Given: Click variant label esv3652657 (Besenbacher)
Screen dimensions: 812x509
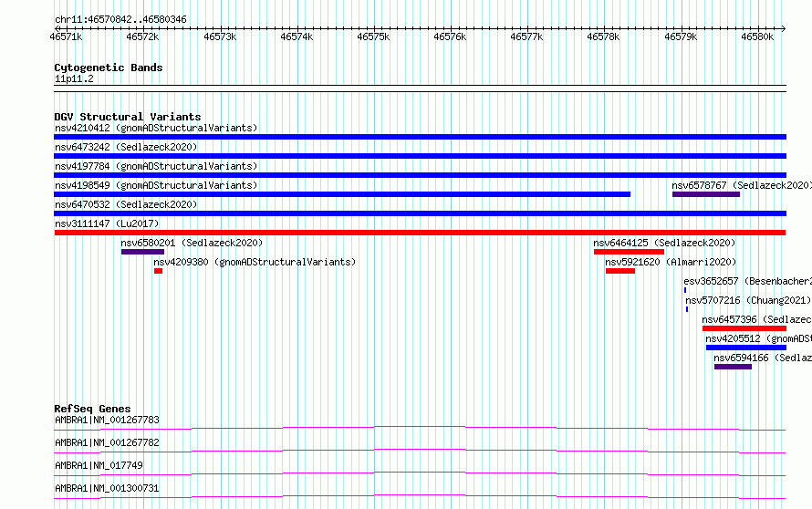Looking at the screenshot, I should pos(748,281).
